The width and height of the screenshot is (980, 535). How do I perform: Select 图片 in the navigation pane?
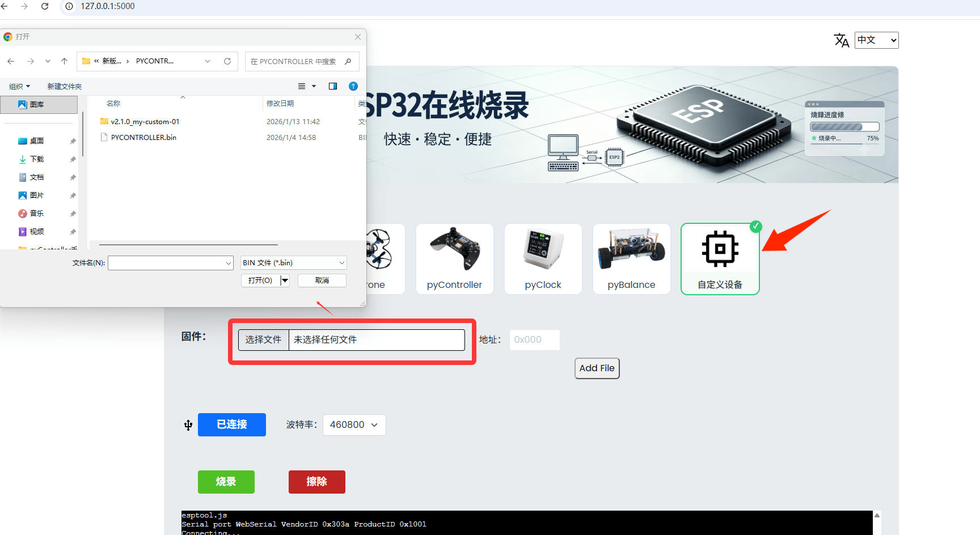pyautogui.click(x=37, y=195)
